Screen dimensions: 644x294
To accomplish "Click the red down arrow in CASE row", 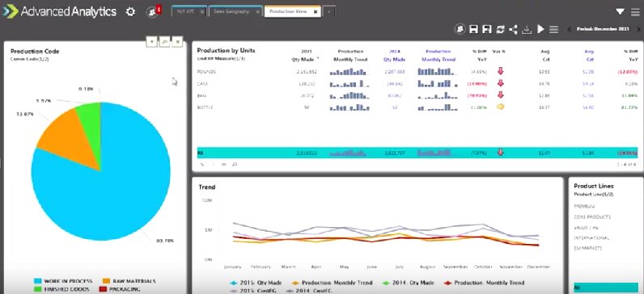I will tap(500, 83).
